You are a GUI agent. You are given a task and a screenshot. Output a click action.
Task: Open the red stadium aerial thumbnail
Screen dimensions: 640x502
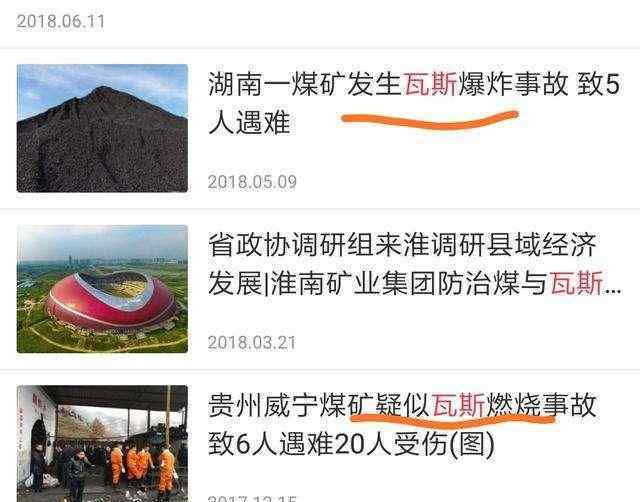[102, 289]
